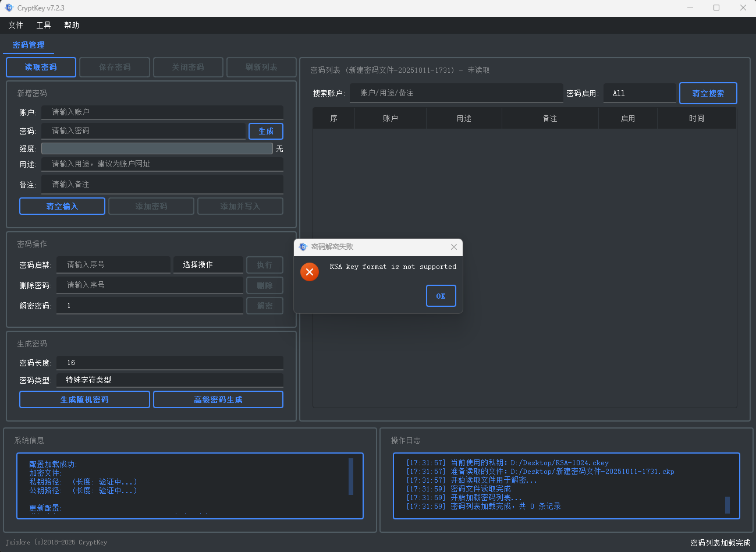Viewport: 756px width, 552px height.
Task: Open the 密码启用 All dropdown
Action: coord(639,93)
